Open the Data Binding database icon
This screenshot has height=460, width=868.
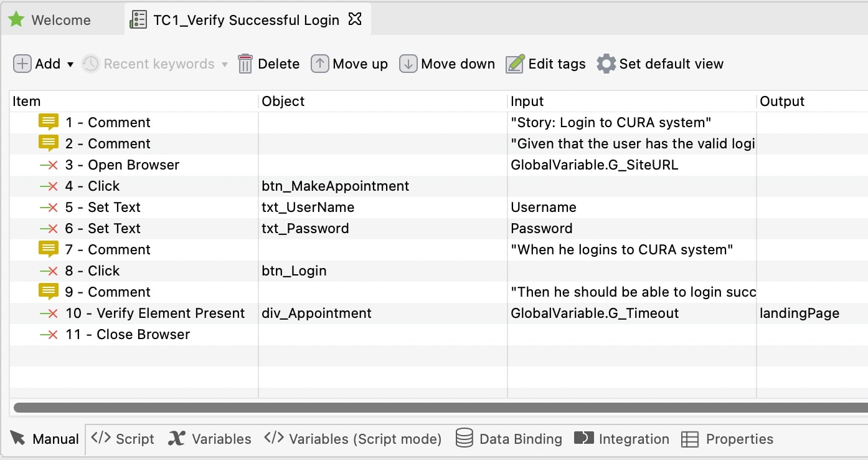463,438
